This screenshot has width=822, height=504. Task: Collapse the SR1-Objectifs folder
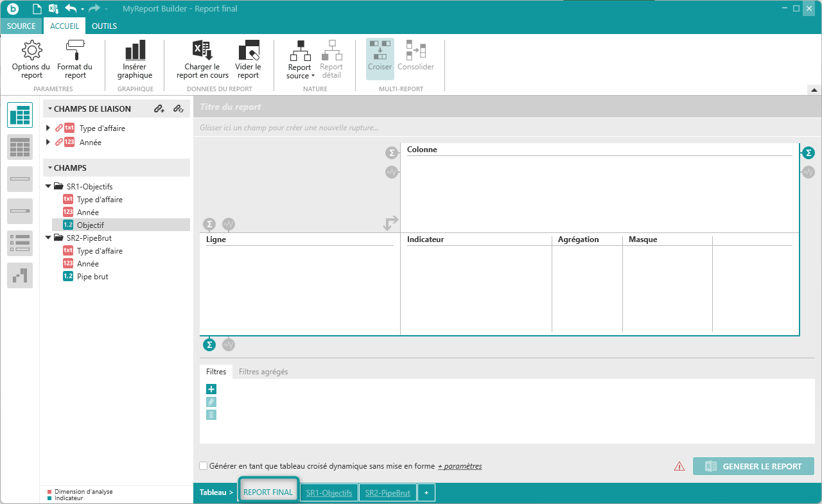pos(48,186)
